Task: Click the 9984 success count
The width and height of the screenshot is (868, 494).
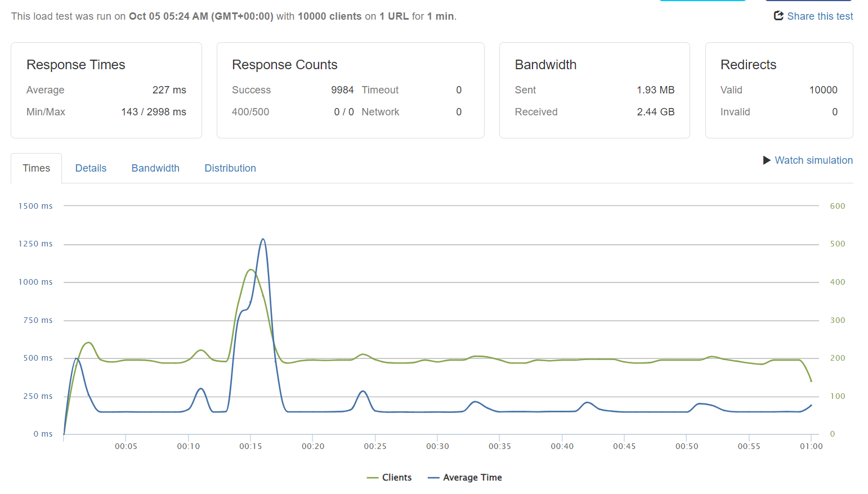Action: click(342, 90)
